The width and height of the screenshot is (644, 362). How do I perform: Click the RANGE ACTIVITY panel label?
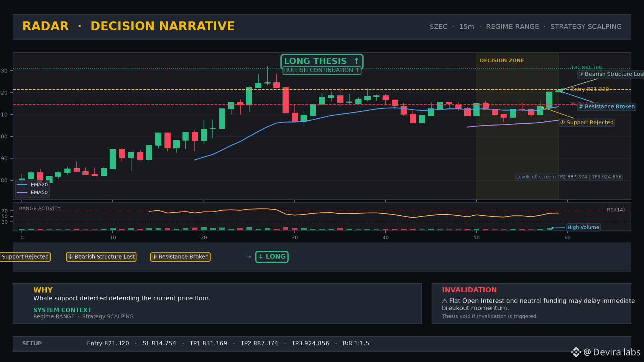[x=40, y=208]
